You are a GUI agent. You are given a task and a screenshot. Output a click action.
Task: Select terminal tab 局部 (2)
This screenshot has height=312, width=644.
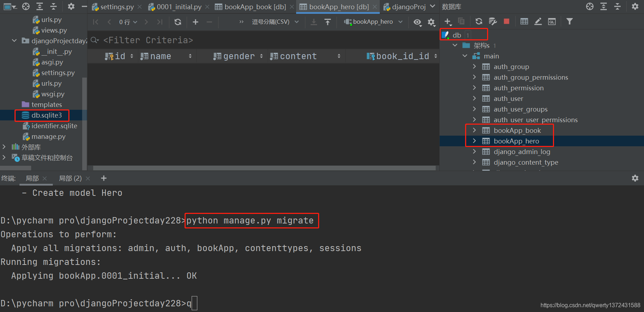(x=70, y=178)
